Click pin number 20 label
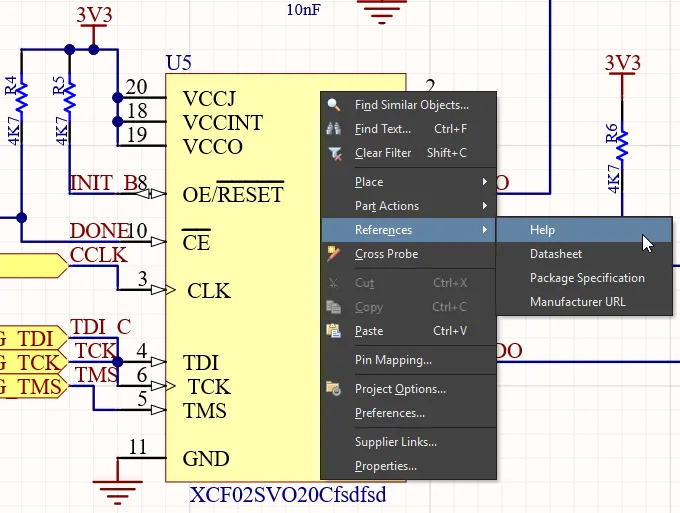The image size is (680, 513). (x=137, y=87)
